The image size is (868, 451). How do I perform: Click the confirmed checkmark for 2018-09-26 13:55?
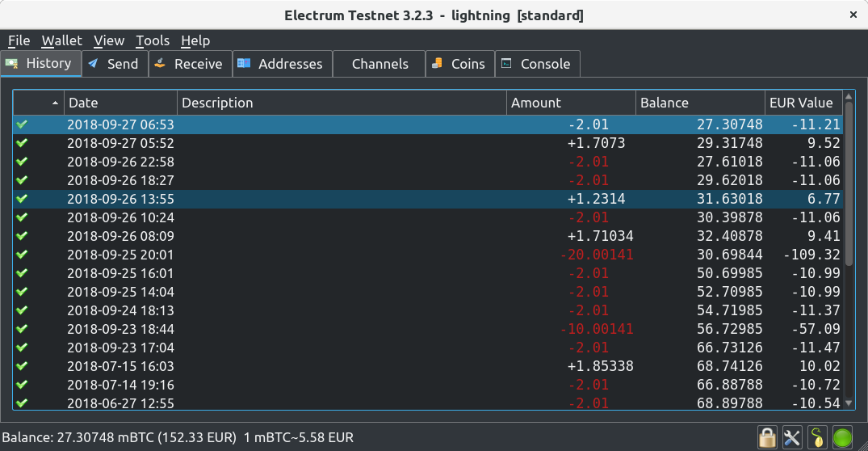[x=22, y=198]
